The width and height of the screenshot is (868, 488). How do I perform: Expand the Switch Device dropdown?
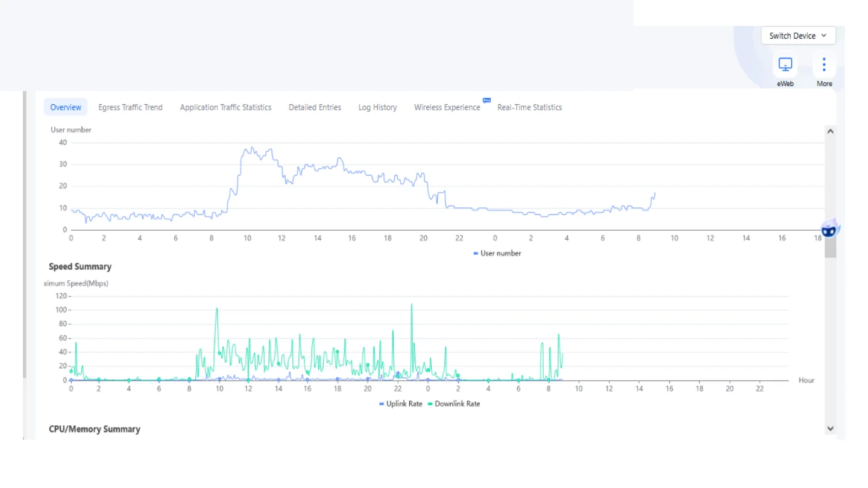pos(798,36)
